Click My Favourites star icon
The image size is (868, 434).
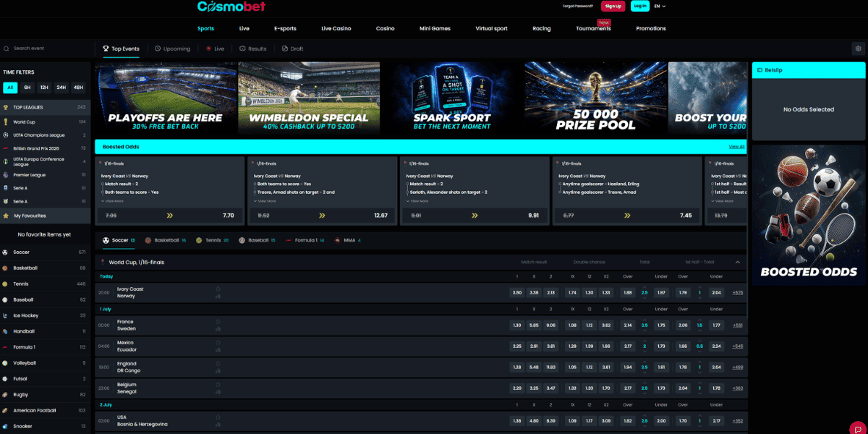[x=7, y=216]
